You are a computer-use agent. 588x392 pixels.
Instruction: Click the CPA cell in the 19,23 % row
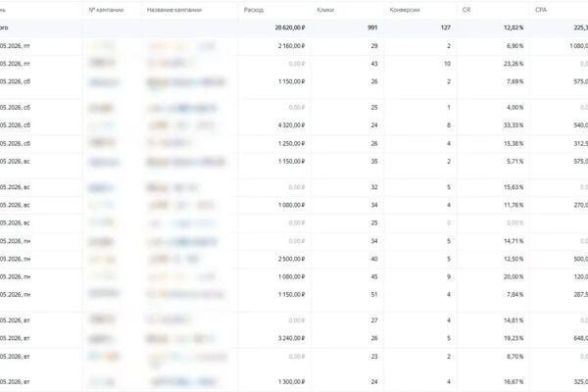pos(580,338)
